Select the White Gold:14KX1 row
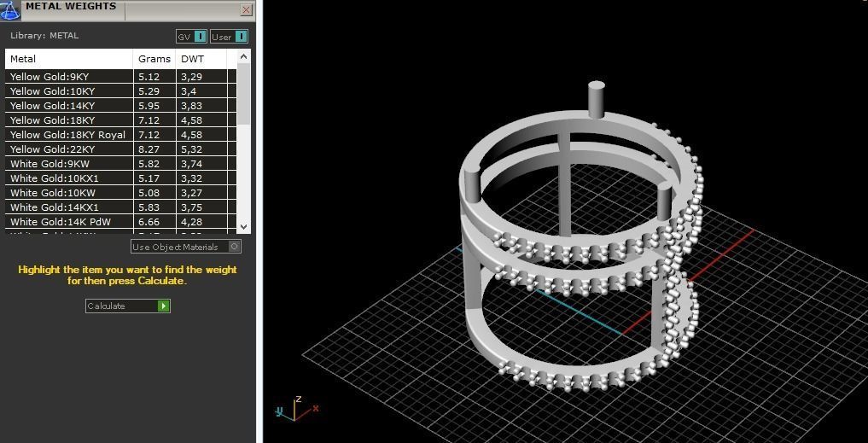The width and height of the screenshot is (868, 443). pyautogui.click(x=120, y=207)
